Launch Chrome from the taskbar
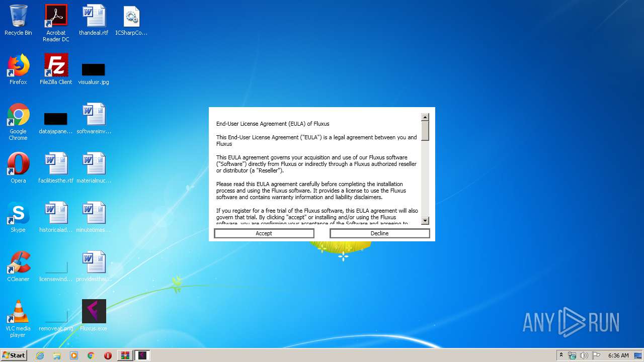644x362 pixels. 91,355
